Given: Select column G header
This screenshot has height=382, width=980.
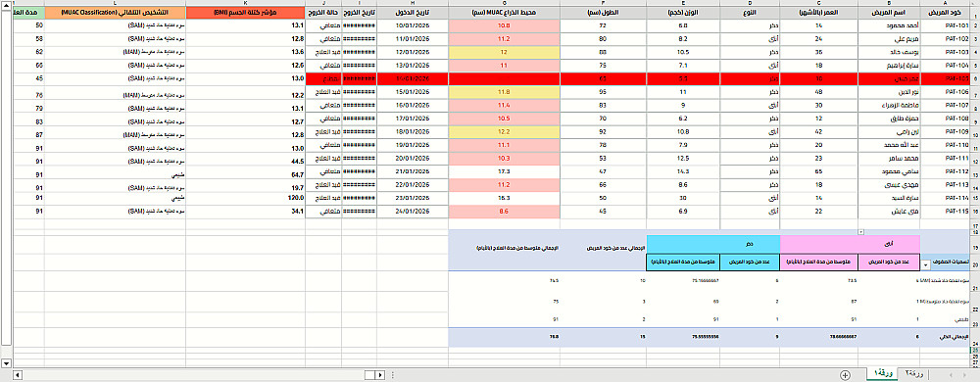Looking at the screenshot, I should 504,3.
